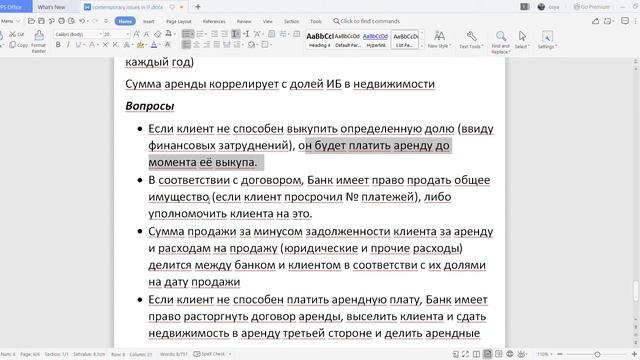Open the Section ribbon tab

[291, 21]
